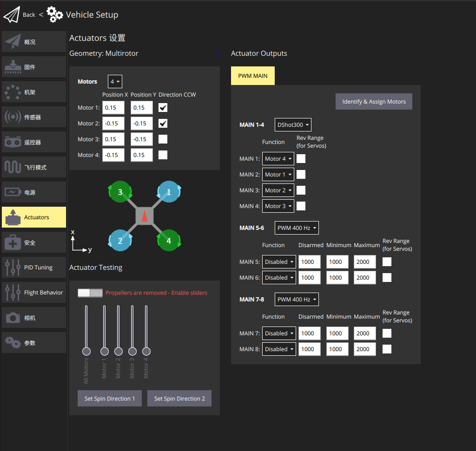The image size is (476, 451).
Task: Uncheck Direction CCW for Motor 1
Action: pyautogui.click(x=163, y=108)
